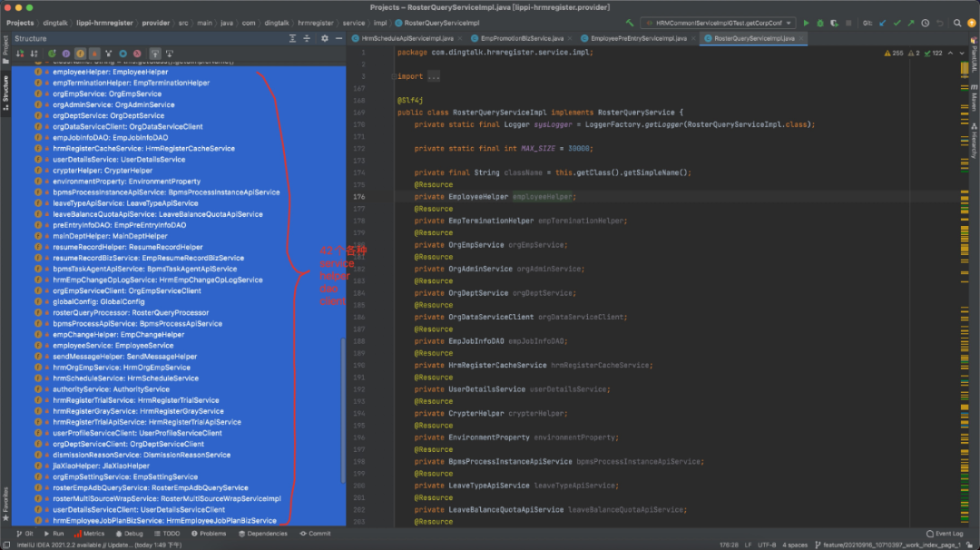
Task: Open Favorites side tool window
Action: click(x=5, y=504)
